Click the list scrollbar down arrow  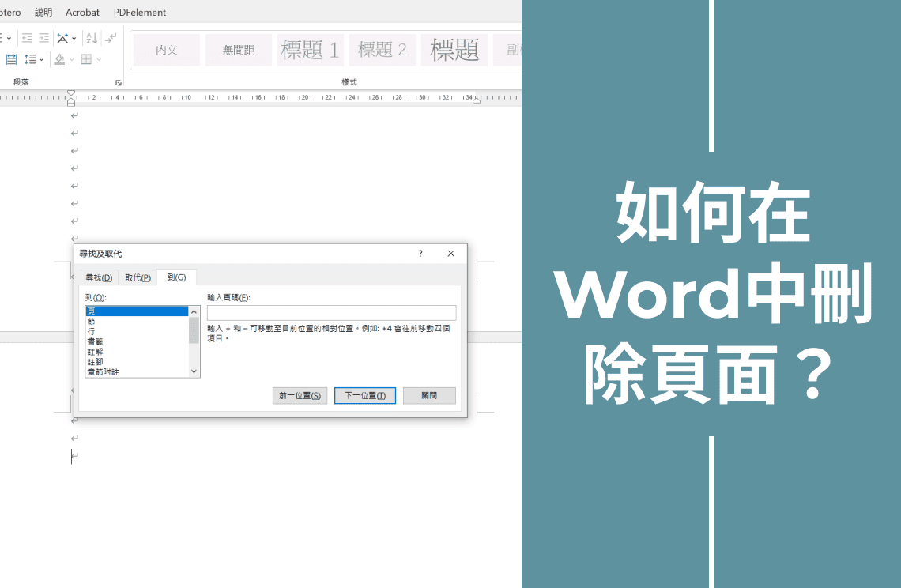[x=194, y=371]
